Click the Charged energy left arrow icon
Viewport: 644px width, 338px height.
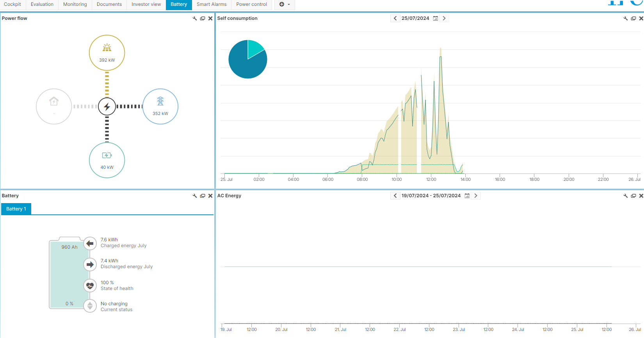[x=90, y=244]
